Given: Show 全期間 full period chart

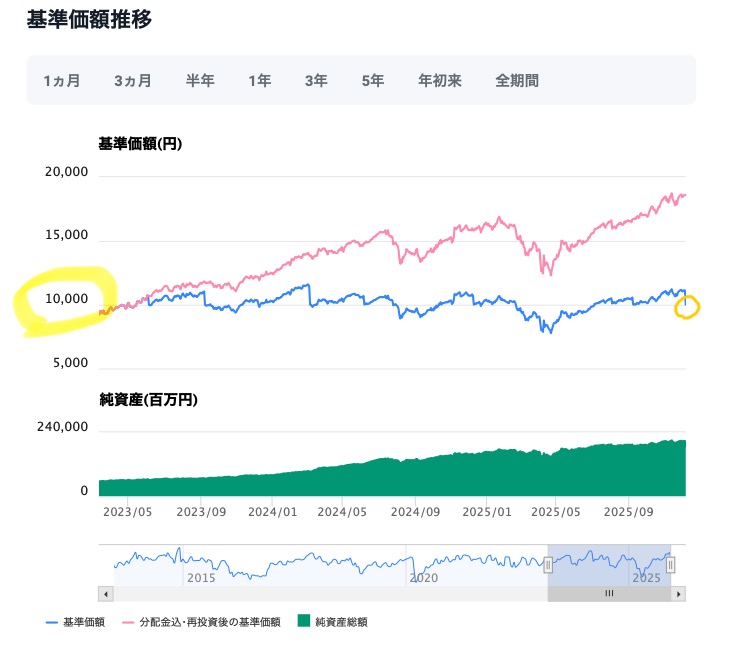Looking at the screenshot, I should pyautogui.click(x=517, y=81).
